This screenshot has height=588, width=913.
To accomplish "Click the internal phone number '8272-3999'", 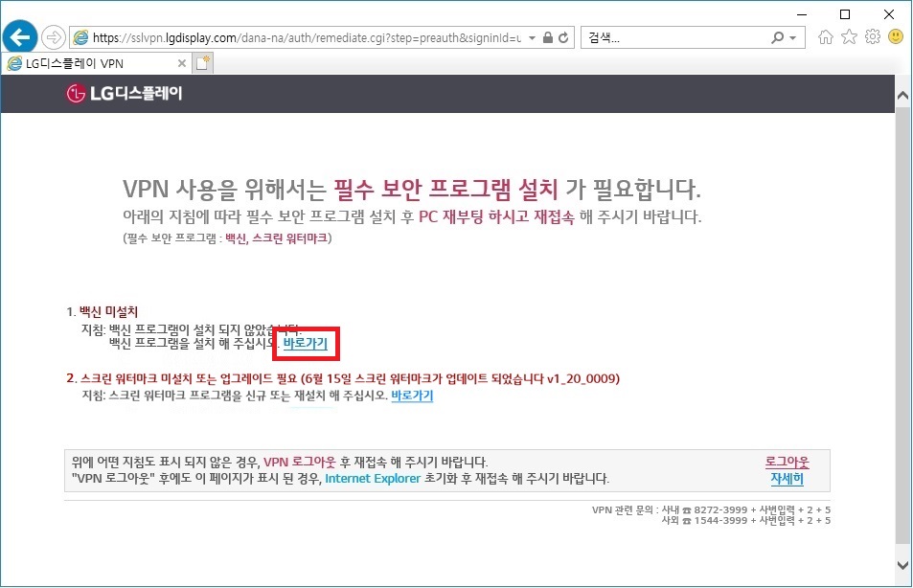I will (720, 510).
